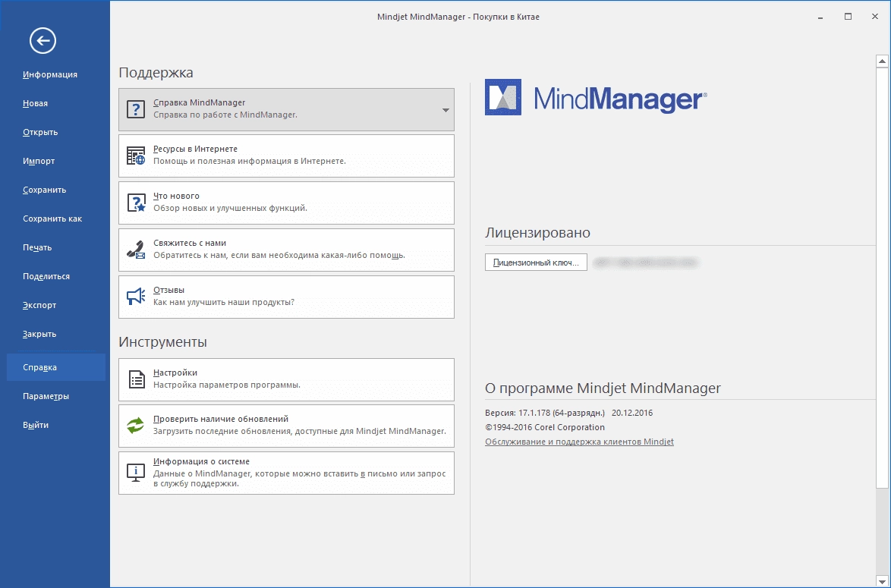Open the Сохранить как page
Screen dimensions: 891x588
tap(52, 219)
